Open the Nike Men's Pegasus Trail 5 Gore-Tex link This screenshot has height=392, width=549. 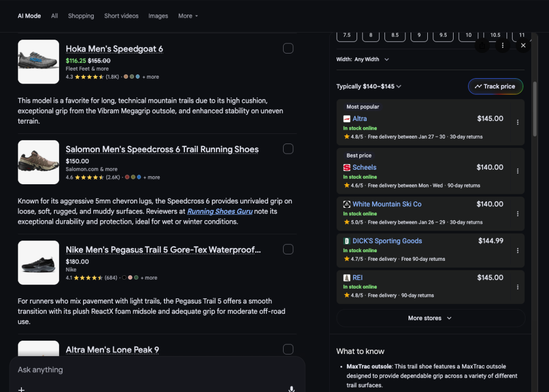(163, 250)
